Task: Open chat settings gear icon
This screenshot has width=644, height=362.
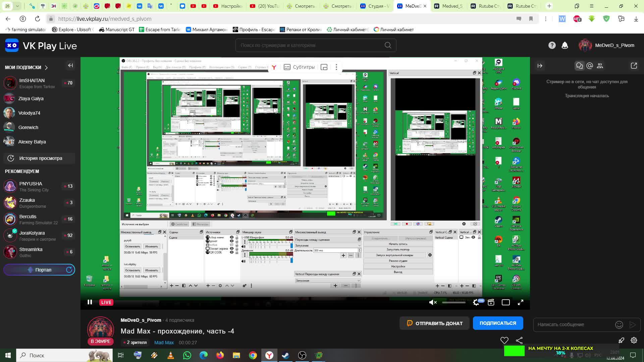Action: coord(634,340)
